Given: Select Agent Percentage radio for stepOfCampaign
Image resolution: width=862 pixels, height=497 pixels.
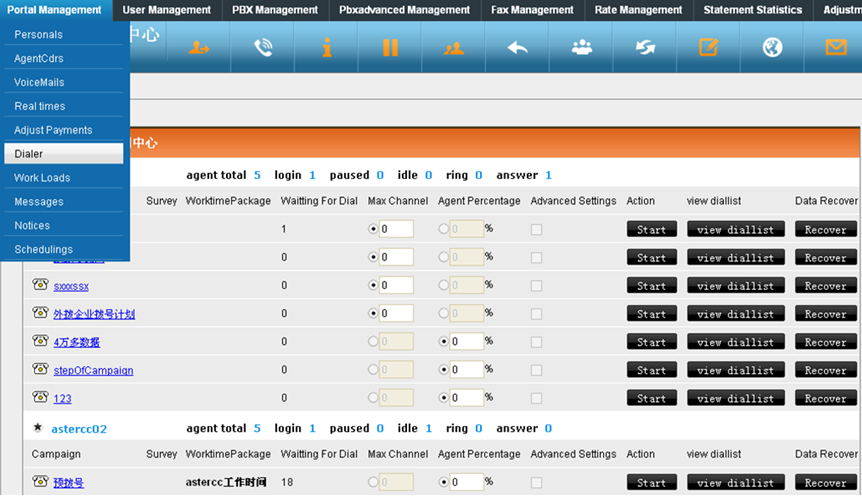Looking at the screenshot, I should tap(444, 370).
